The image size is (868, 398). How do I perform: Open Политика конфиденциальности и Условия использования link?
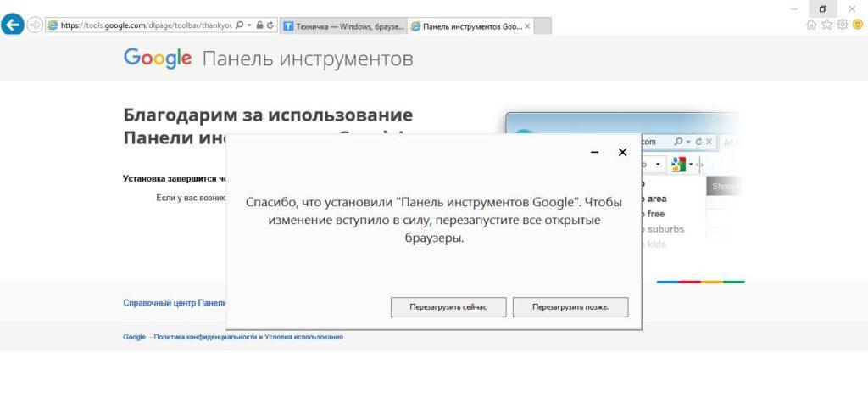coord(248,337)
